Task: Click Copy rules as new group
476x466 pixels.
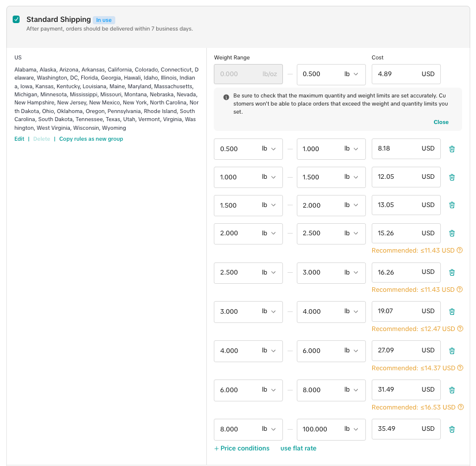Action: [91, 139]
